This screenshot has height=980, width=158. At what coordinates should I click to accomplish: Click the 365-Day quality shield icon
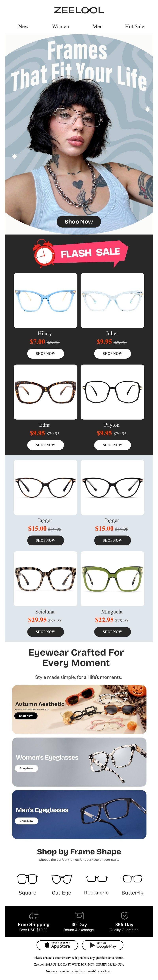coord(124,915)
